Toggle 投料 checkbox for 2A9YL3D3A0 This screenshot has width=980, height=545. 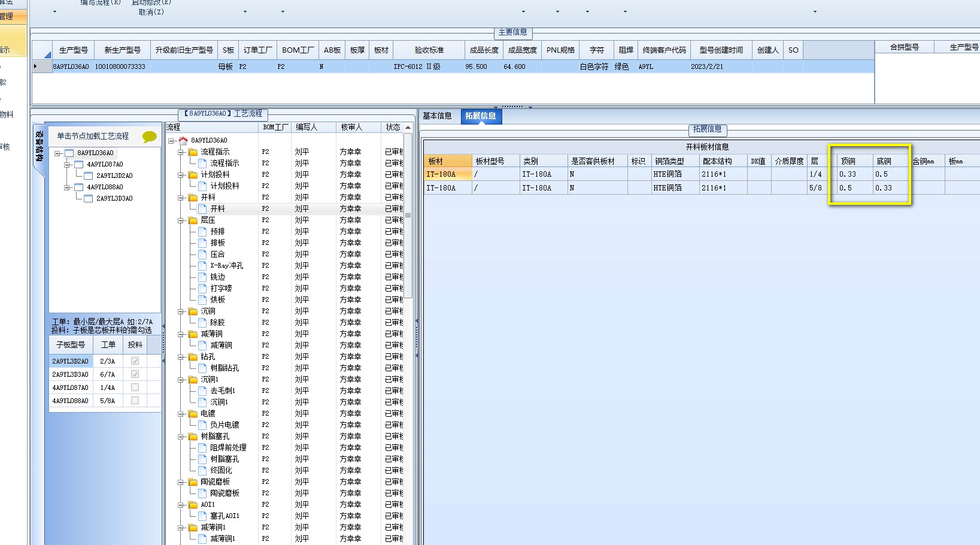pyautogui.click(x=135, y=374)
